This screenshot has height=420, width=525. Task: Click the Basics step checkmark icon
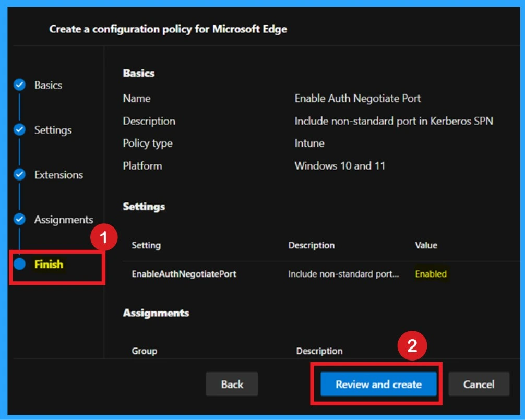click(x=19, y=85)
